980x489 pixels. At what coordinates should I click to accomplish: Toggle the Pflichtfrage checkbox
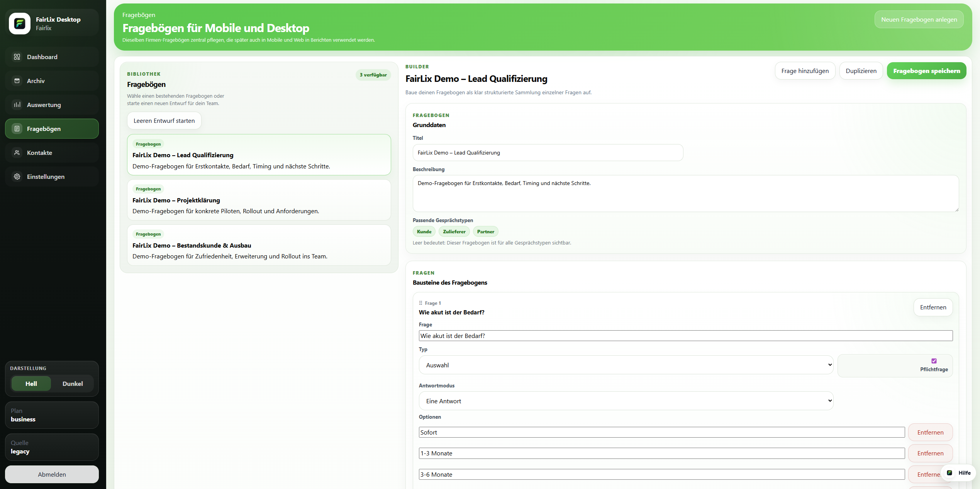tap(934, 361)
